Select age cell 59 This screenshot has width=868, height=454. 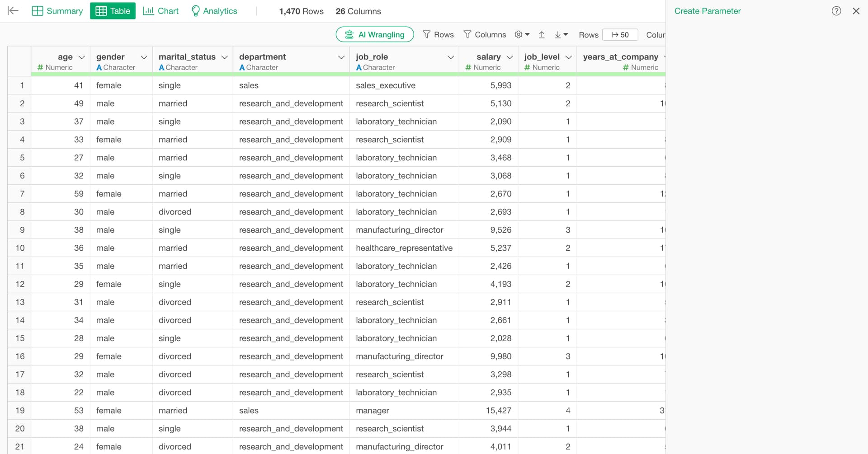(61, 194)
